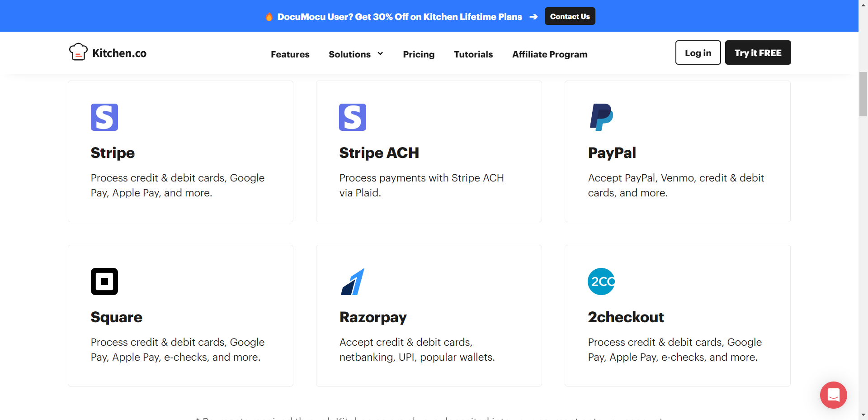Click the 2checkout logo icon

(601, 282)
